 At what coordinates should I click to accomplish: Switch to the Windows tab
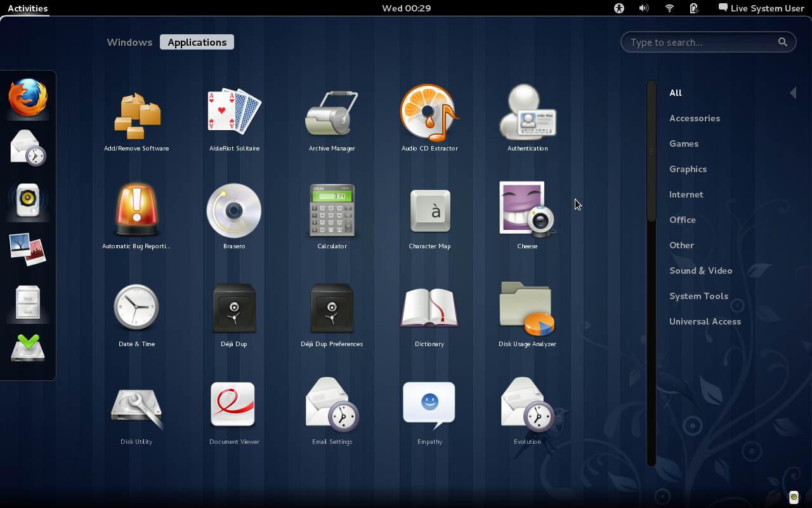click(x=129, y=42)
